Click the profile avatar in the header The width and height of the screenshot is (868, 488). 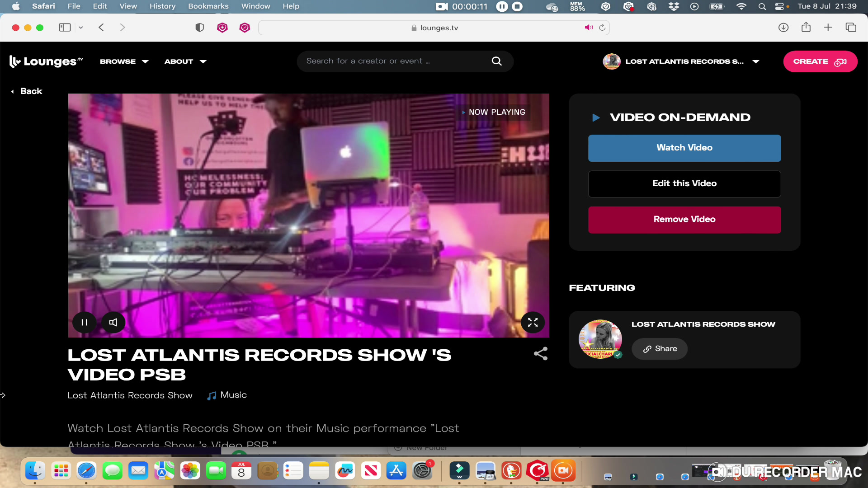point(612,61)
